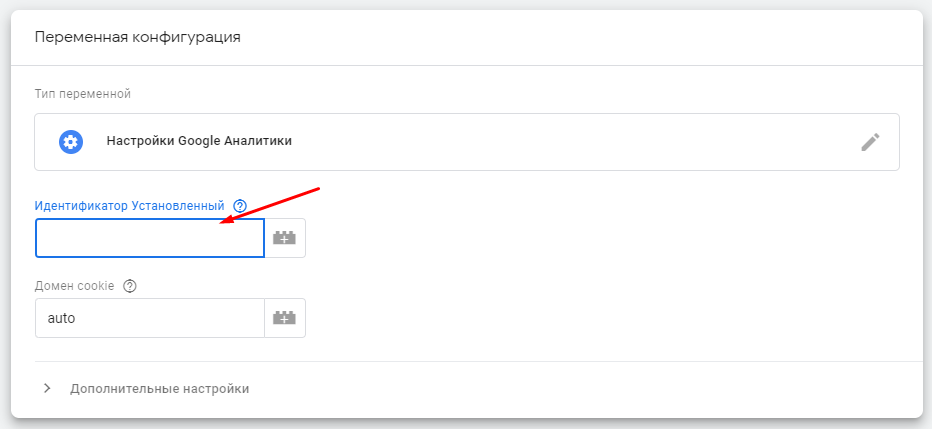The image size is (932, 429).
Task: Click the Домен cookie label text
Action: (x=74, y=286)
